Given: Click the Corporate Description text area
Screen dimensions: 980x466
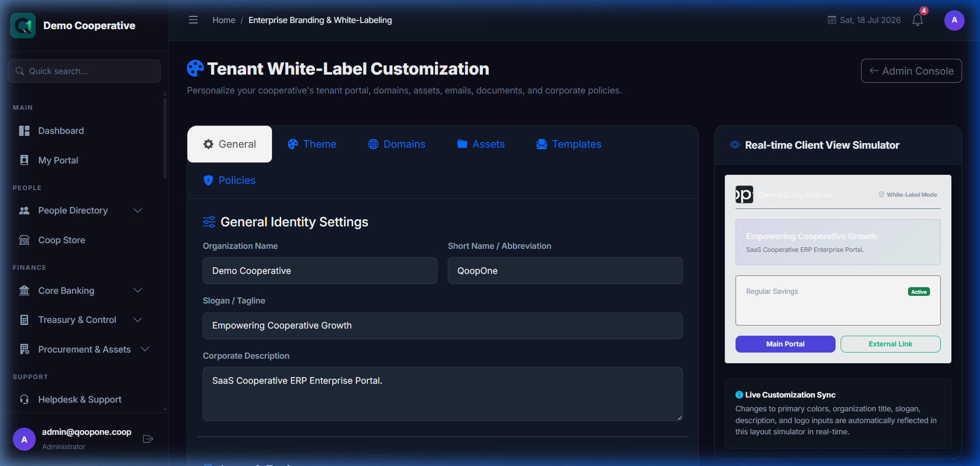Looking at the screenshot, I should coord(443,394).
